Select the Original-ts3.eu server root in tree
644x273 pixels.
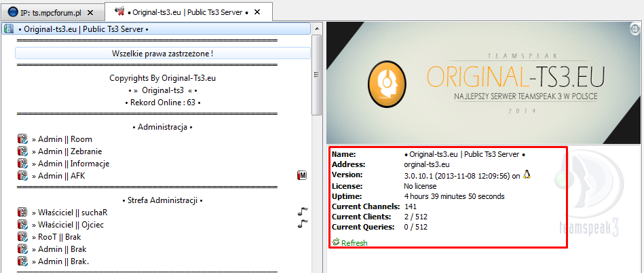click(155, 29)
